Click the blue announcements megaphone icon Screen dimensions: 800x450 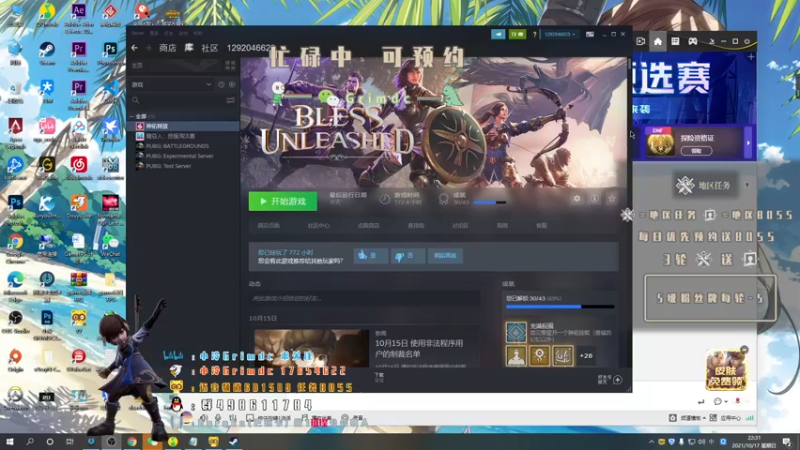click(498, 34)
